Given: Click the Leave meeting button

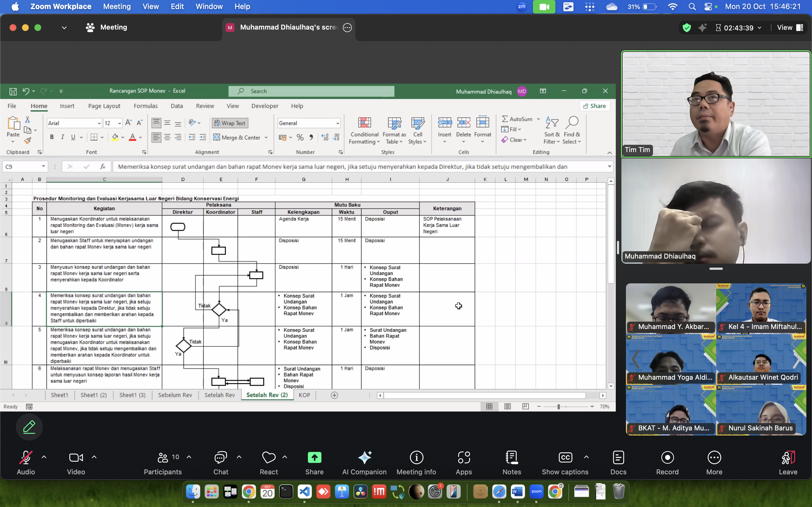Looking at the screenshot, I should tap(788, 458).
